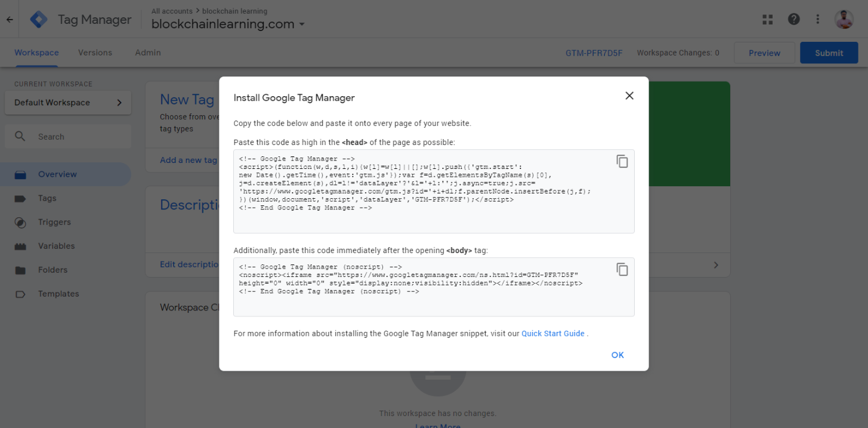Open the help question mark icon
Image resolution: width=868 pixels, height=428 pixels.
pos(793,19)
